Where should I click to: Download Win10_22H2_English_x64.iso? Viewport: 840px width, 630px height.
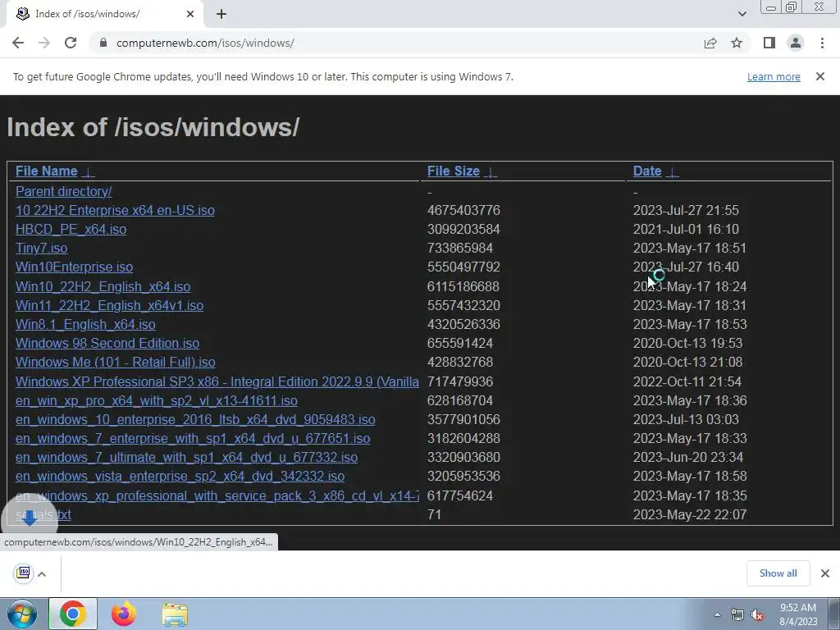(103, 286)
